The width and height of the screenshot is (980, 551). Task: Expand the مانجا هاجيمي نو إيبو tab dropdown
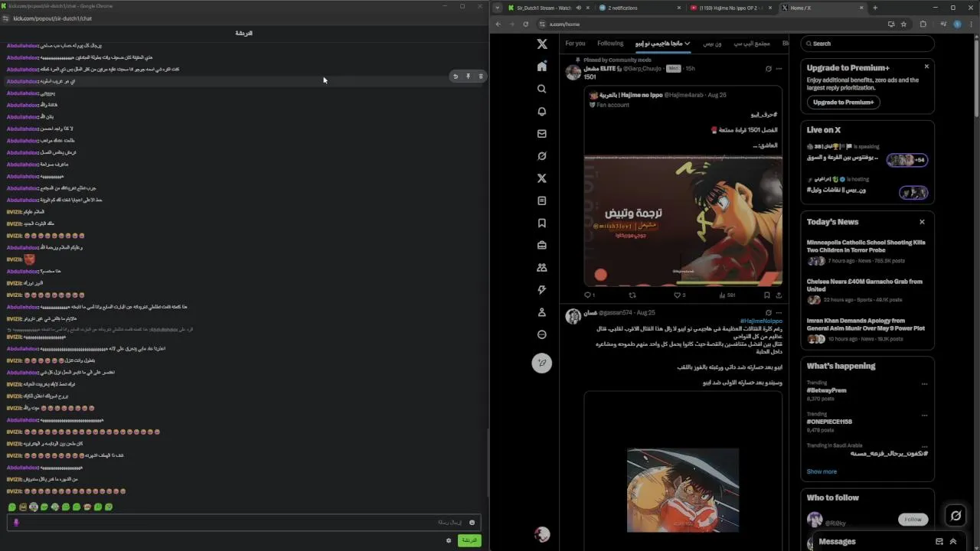[687, 44]
